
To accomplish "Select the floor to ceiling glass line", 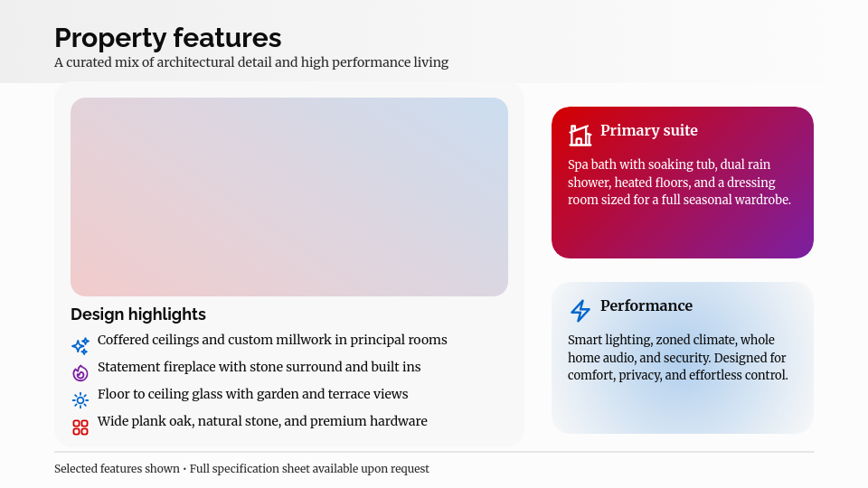I will coord(252,395).
